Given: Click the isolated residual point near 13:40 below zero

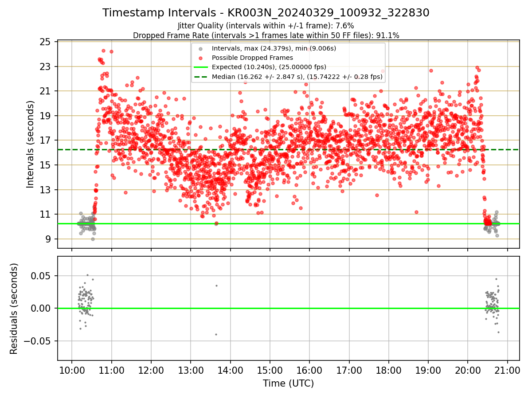Looking at the screenshot, I should [216, 334].
